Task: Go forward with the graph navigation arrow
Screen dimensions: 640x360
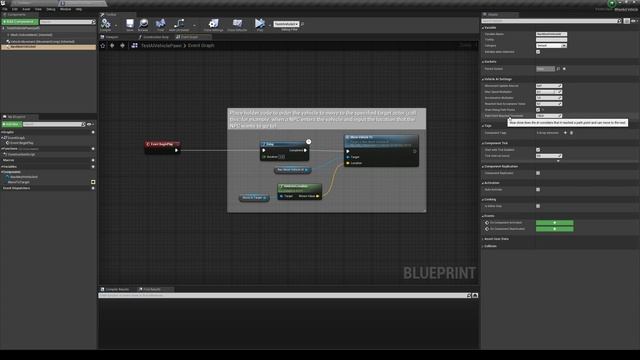Action: coord(122,46)
